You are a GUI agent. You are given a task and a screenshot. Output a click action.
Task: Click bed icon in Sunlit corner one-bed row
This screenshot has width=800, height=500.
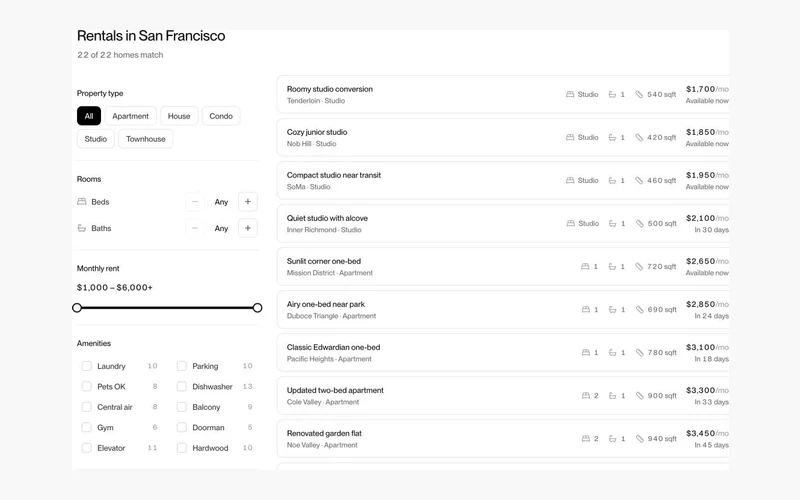pos(585,266)
